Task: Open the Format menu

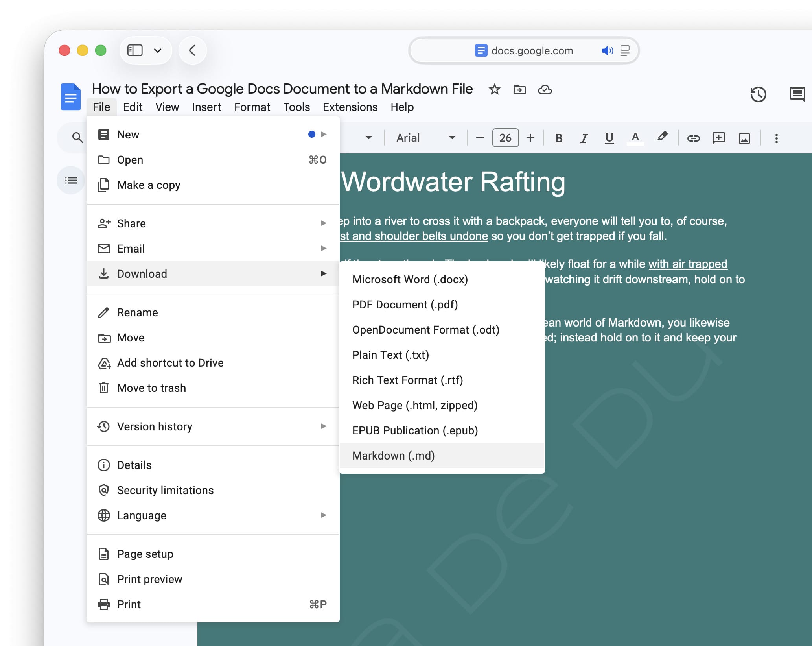Action: tap(252, 107)
